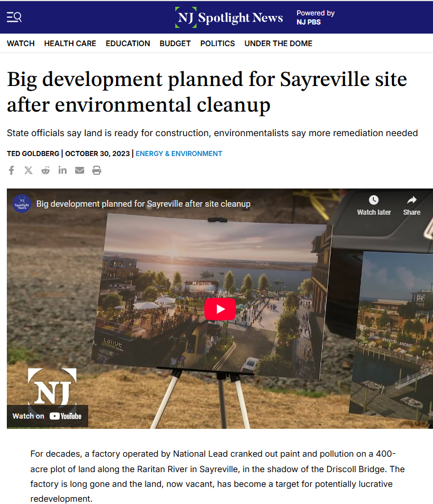Open the HEALTH CARE section
433x504 pixels.
(x=70, y=43)
